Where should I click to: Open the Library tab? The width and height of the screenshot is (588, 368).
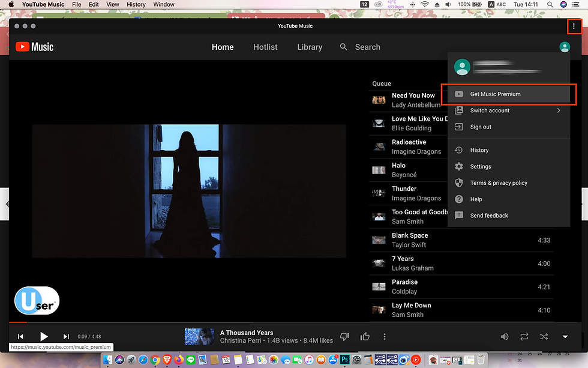pos(310,47)
